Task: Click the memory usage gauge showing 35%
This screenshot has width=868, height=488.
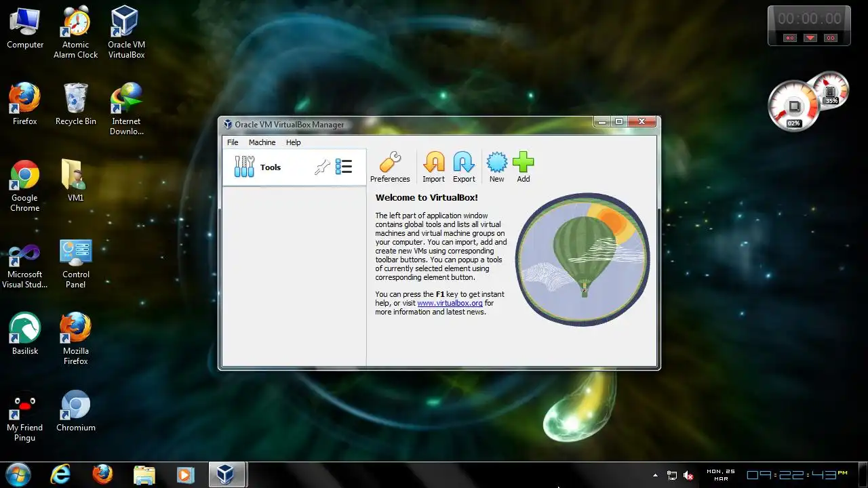Action: click(x=830, y=91)
